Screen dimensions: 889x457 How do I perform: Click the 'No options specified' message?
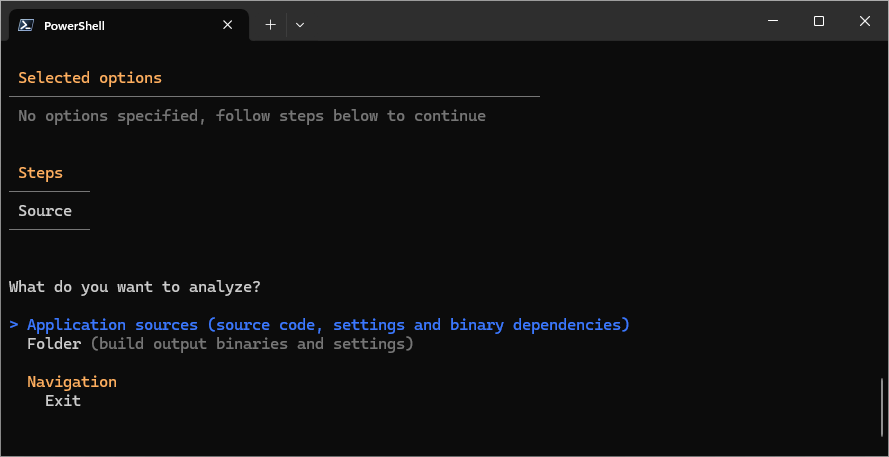252,116
